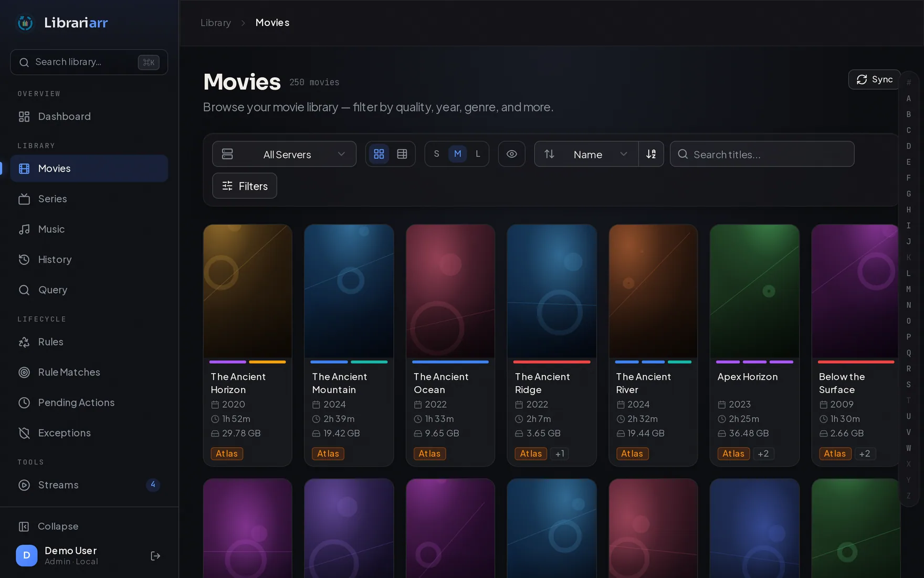Open The Ancient Mountain poster
The width and height of the screenshot is (924, 578).
(349, 291)
